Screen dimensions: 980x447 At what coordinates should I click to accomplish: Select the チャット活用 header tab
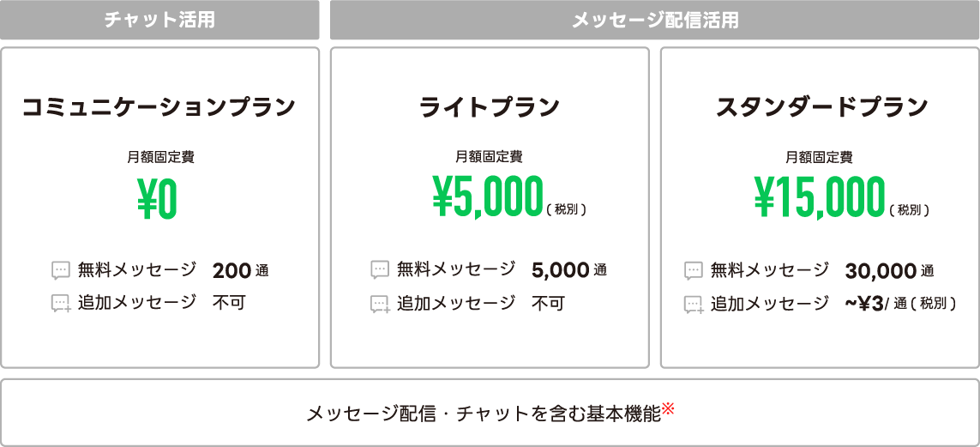[159, 20]
